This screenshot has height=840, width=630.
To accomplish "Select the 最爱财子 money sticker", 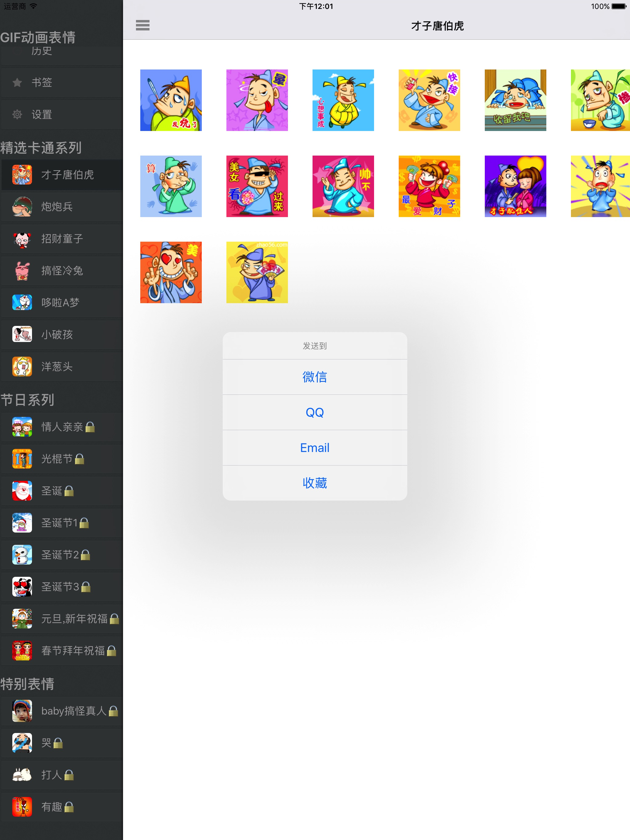I will click(429, 186).
